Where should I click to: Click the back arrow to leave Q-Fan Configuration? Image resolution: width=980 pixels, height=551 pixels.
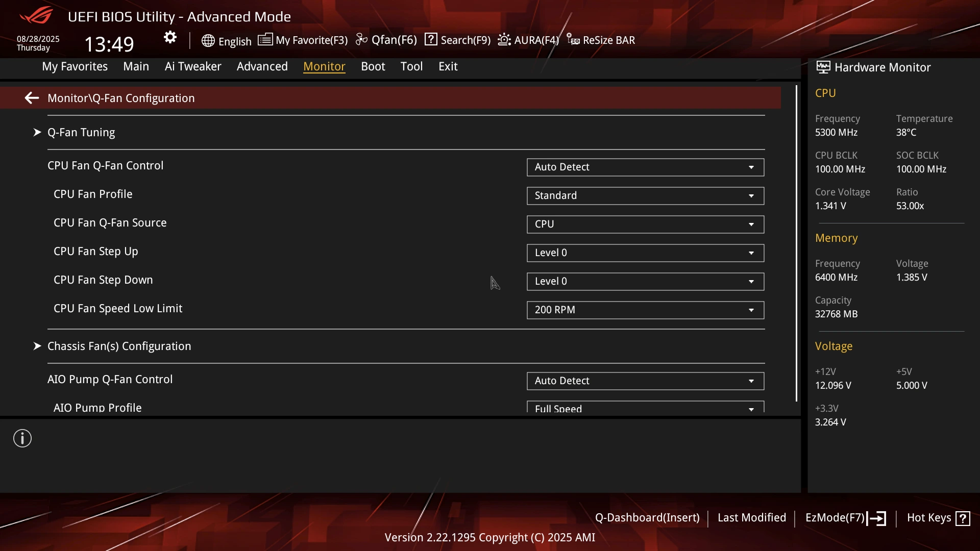[x=32, y=98]
